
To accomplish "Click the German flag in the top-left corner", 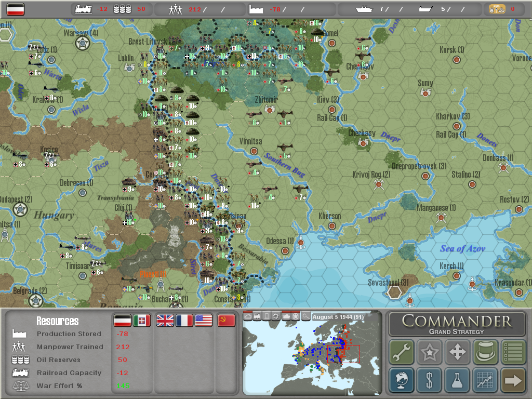I will [16, 9].
